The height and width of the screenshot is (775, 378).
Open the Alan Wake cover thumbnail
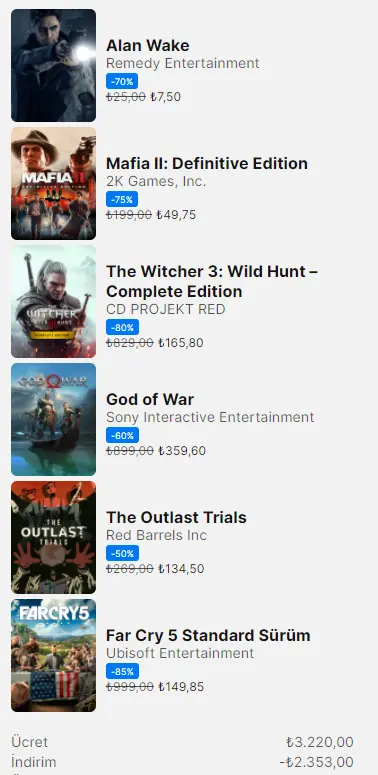coord(53,65)
